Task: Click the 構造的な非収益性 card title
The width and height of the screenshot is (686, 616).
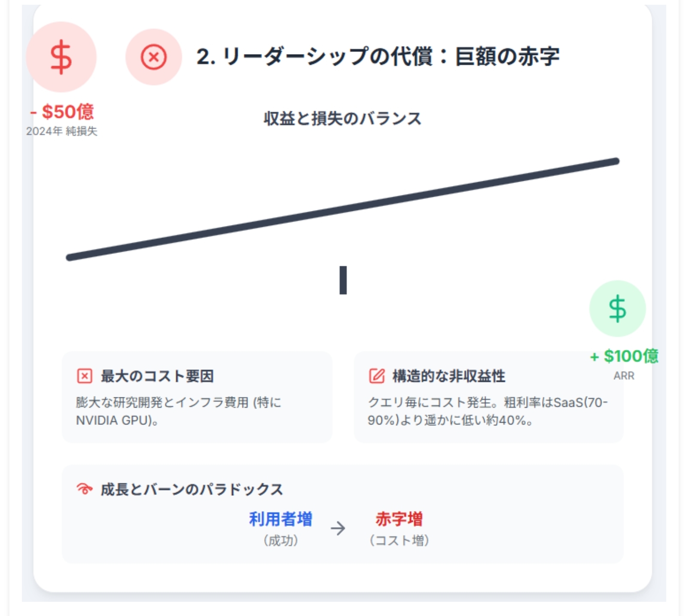Action: tap(448, 376)
